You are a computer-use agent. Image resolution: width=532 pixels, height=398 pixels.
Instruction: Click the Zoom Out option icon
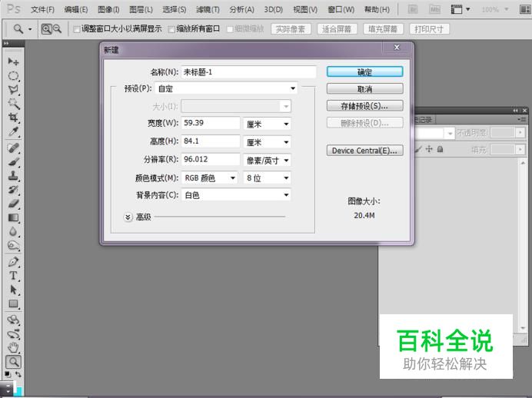click(x=57, y=29)
